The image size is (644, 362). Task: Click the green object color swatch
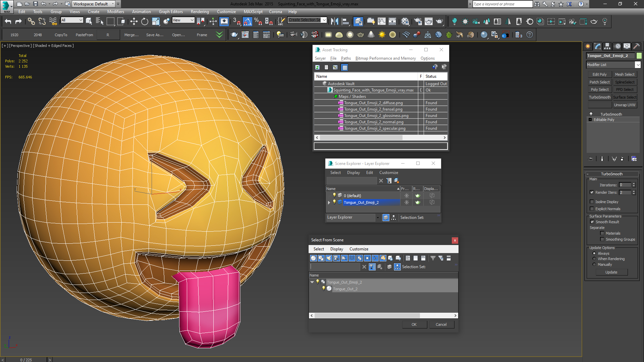click(639, 56)
